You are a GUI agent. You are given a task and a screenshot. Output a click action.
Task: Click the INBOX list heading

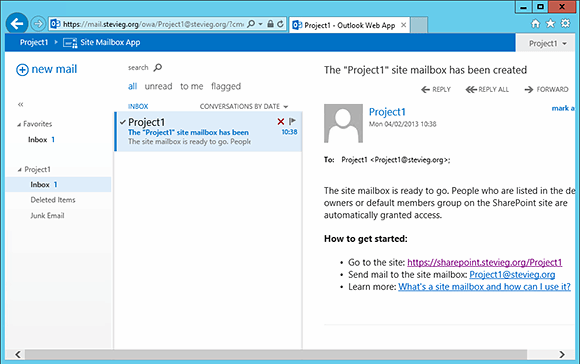(x=138, y=107)
